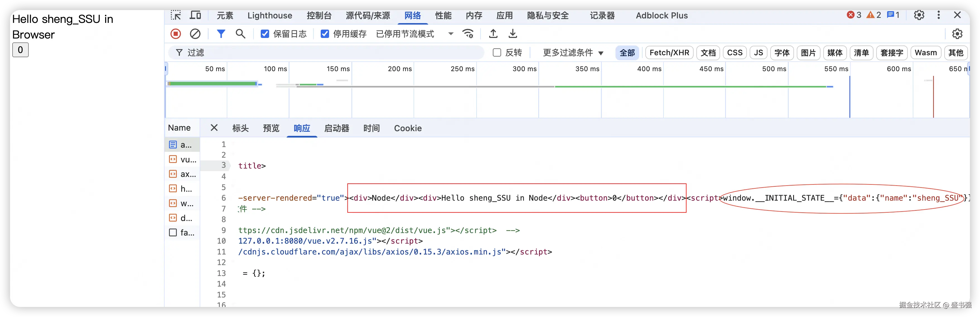Uncheck the 保留日志 checkbox
The image size is (980, 317).
click(265, 34)
